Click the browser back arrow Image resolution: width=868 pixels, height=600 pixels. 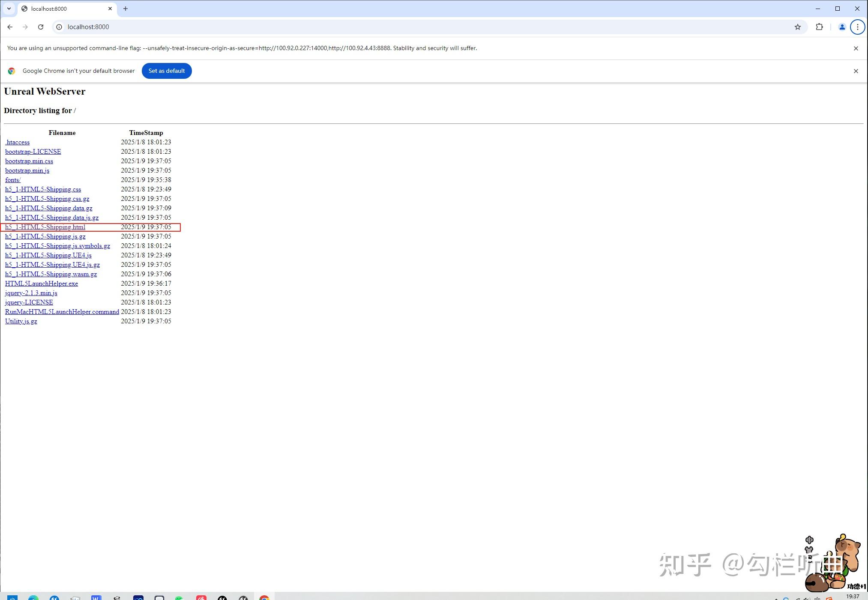(x=10, y=27)
